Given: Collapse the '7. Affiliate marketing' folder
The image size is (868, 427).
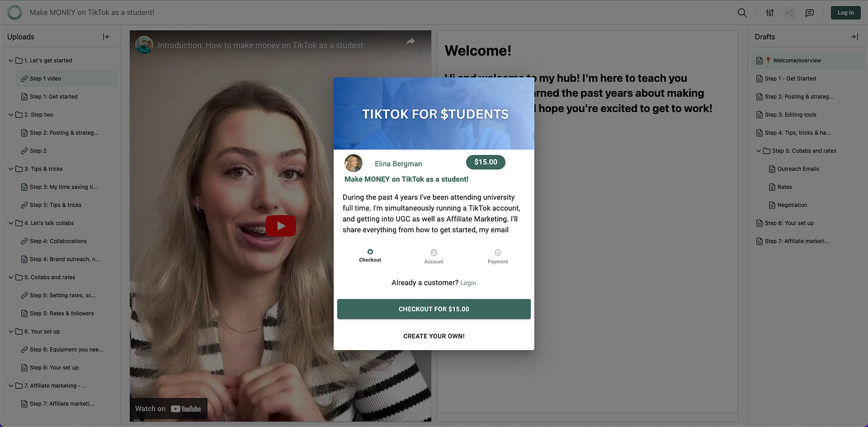Looking at the screenshot, I should tap(11, 386).
